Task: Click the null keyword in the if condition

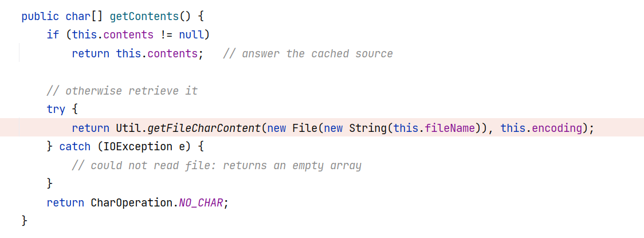Action: [191, 35]
